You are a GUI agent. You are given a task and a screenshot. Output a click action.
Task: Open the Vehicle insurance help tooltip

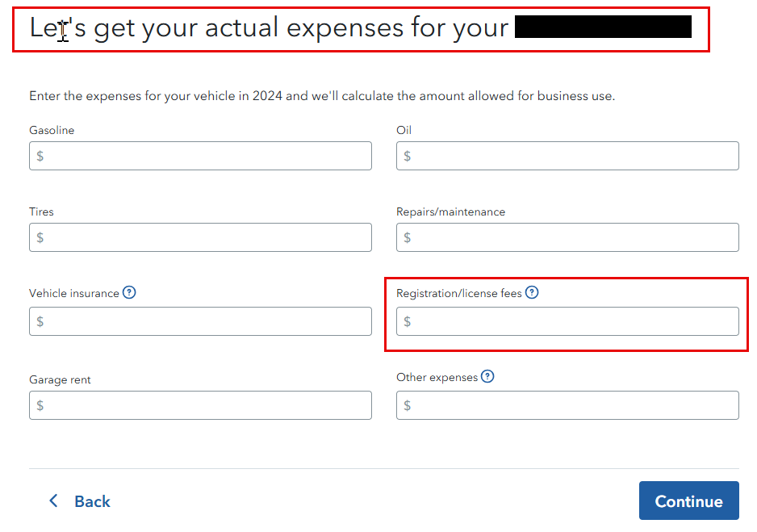click(x=129, y=292)
